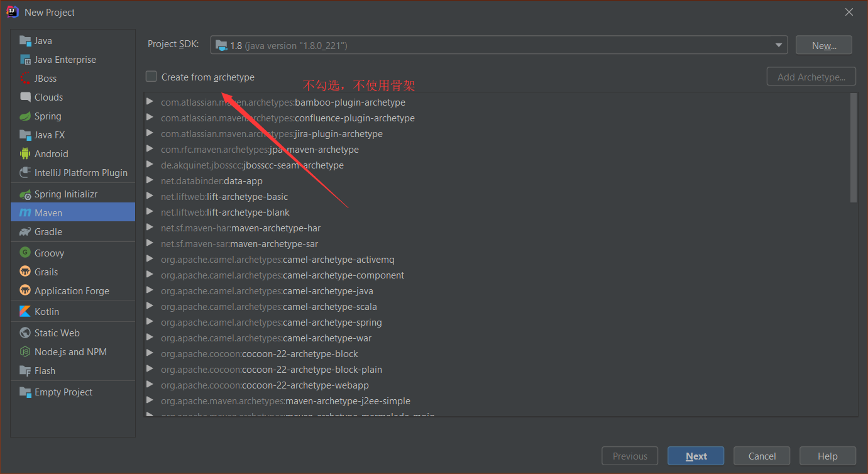Click the Flash folder icon
The height and width of the screenshot is (474, 868).
[x=25, y=370]
